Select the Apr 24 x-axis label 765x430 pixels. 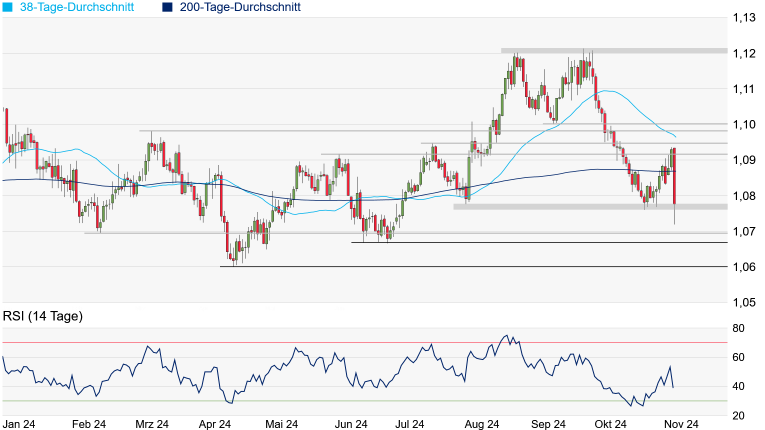pyautogui.click(x=217, y=424)
